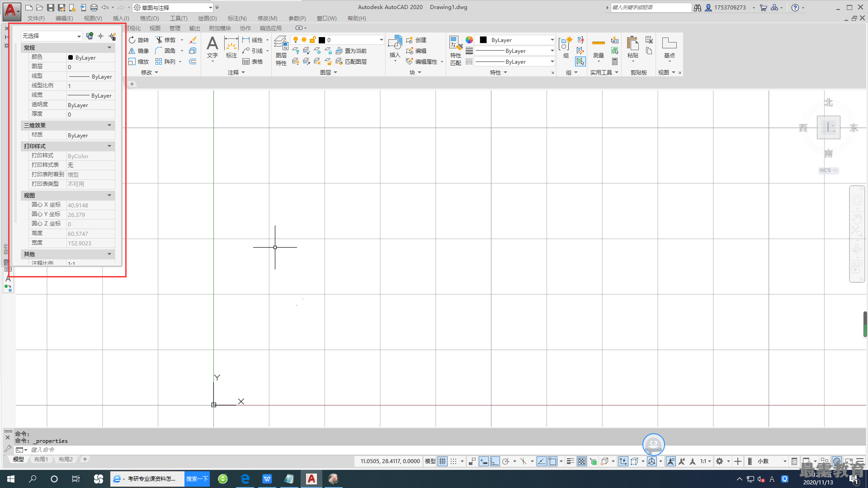Open the 无选择 selection dropdown in Properties
This screenshot has width=868, height=488.
coord(52,36)
